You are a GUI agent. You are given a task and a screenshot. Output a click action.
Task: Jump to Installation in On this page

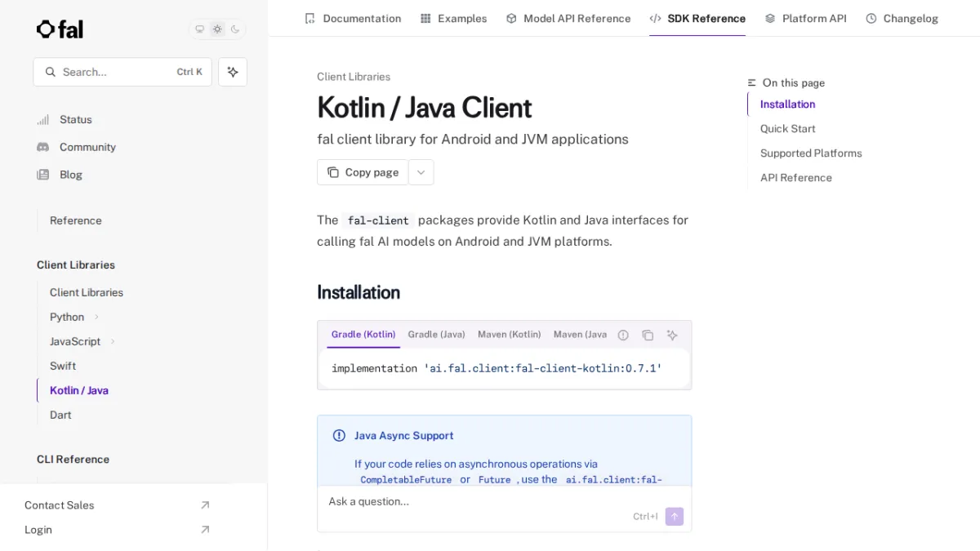[x=788, y=104]
